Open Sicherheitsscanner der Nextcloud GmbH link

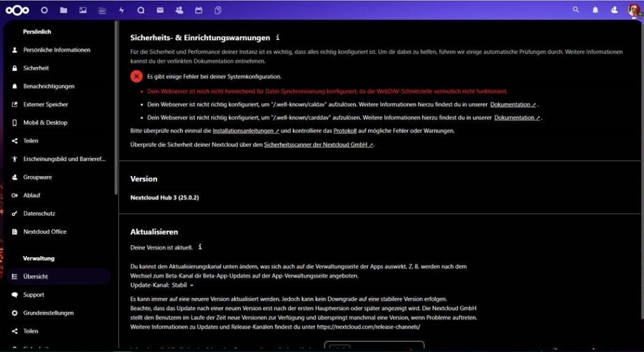pyautogui.click(x=319, y=145)
